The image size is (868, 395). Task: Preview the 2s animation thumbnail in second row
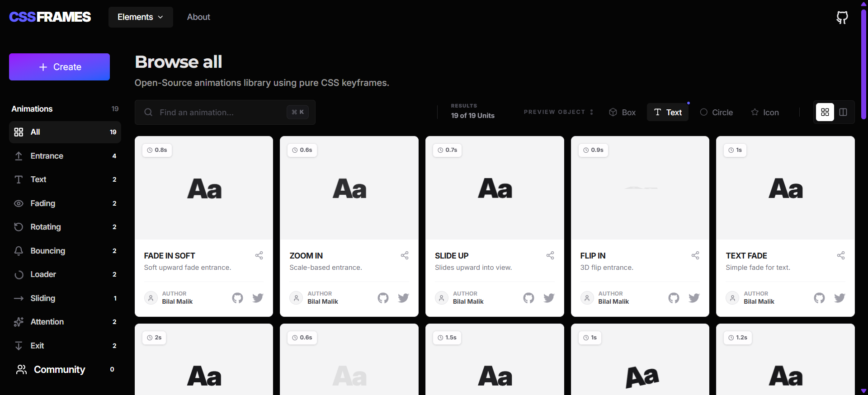(x=204, y=359)
